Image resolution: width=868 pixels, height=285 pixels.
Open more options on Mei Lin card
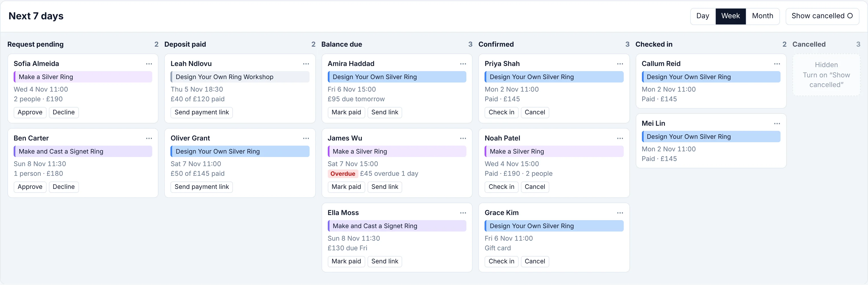pos(777,123)
